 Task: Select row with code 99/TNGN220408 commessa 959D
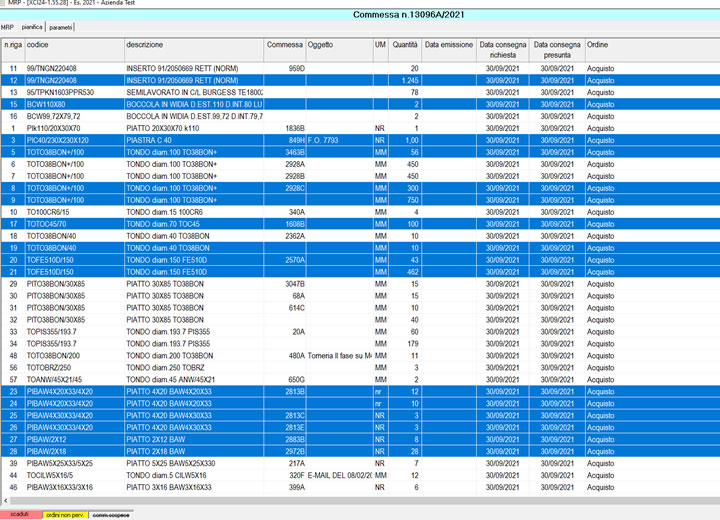click(x=361, y=68)
